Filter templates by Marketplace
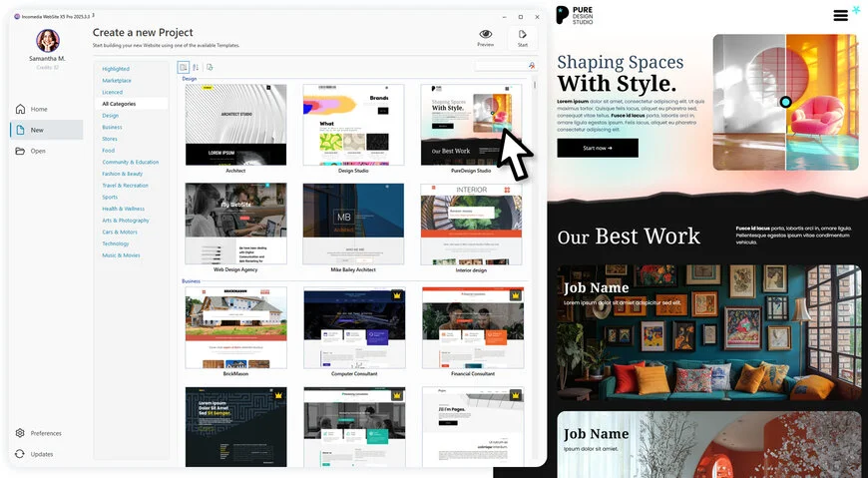Viewport: 868px width, 478px height. [117, 80]
